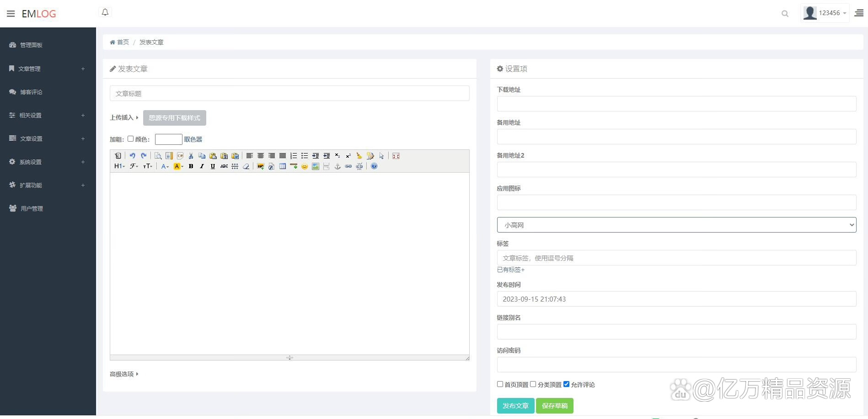Image resolution: width=868 pixels, height=419 pixels.
Task: Click the search magnifier icon in header
Action: 785,14
